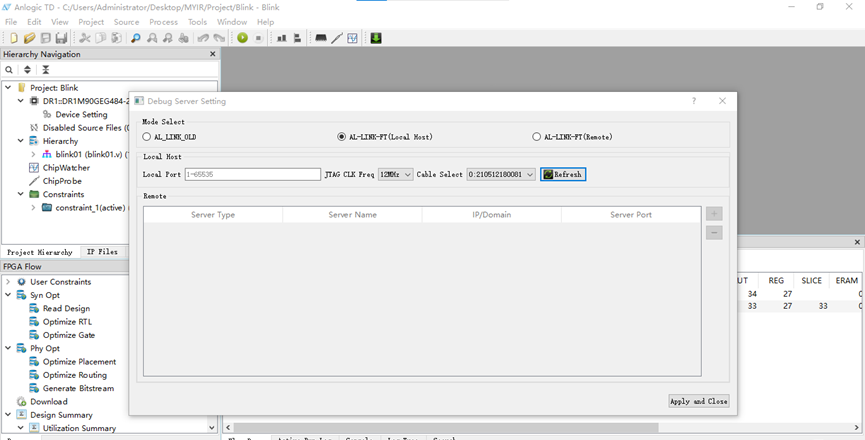Collapse the Syn Opt flow group
The image size is (865, 440).
8,295
